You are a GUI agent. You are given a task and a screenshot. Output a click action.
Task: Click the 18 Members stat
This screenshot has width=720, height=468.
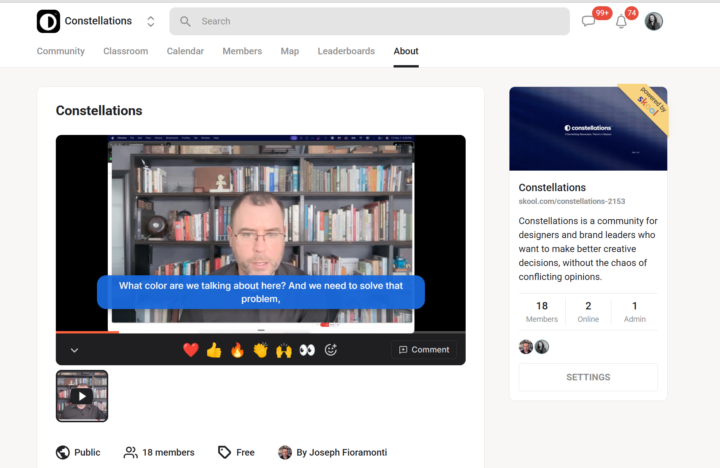tap(542, 312)
